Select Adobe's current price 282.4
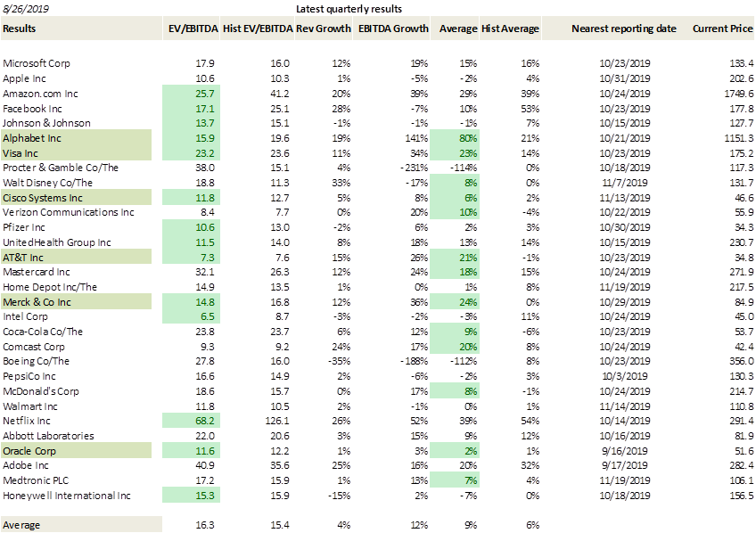Viewport: 756px width, 533px height. (x=742, y=465)
